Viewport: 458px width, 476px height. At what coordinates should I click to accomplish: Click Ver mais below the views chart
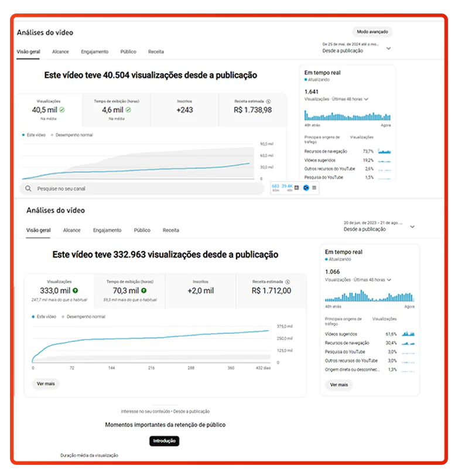(45, 383)
